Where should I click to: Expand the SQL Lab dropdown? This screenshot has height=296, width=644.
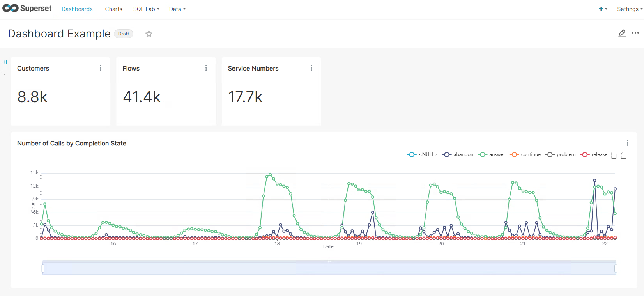(x=146, y=9)
